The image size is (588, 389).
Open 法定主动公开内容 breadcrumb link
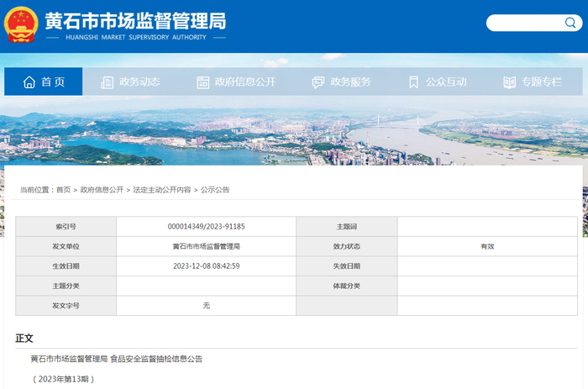(161, 190)
